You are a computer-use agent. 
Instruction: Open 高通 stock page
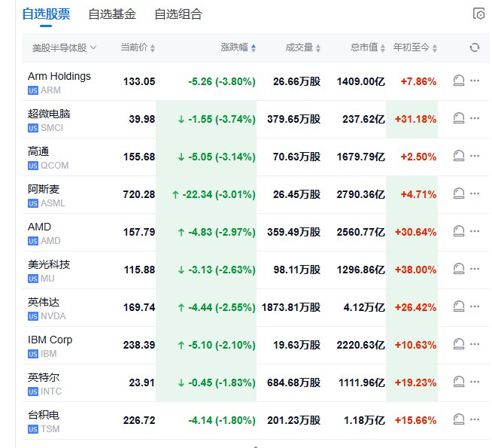pos(38,151)
